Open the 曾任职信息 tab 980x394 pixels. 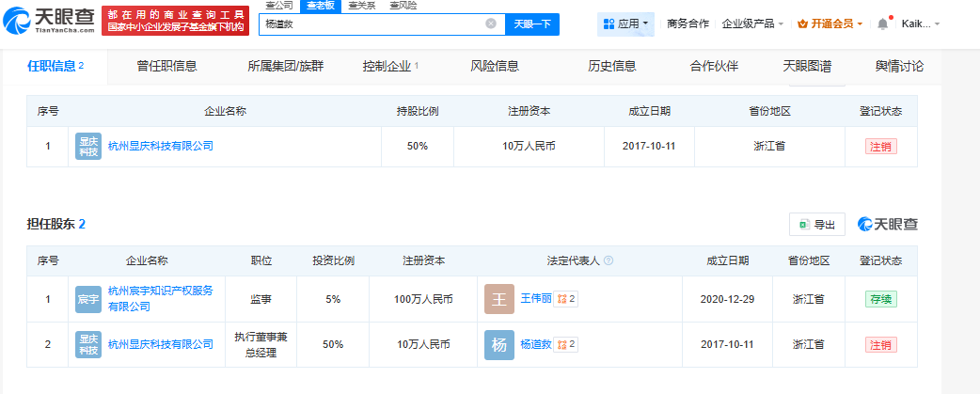coord(166,66)
